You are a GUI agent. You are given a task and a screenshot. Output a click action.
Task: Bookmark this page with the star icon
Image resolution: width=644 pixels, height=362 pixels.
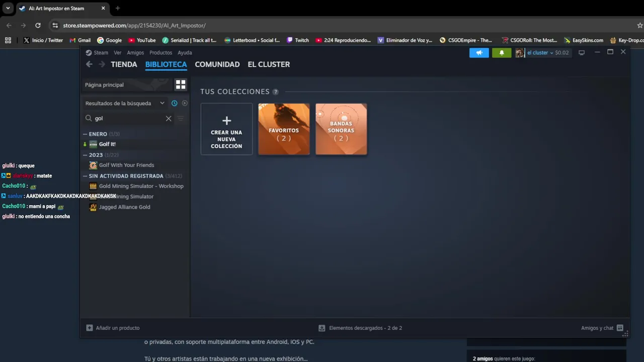640,25
